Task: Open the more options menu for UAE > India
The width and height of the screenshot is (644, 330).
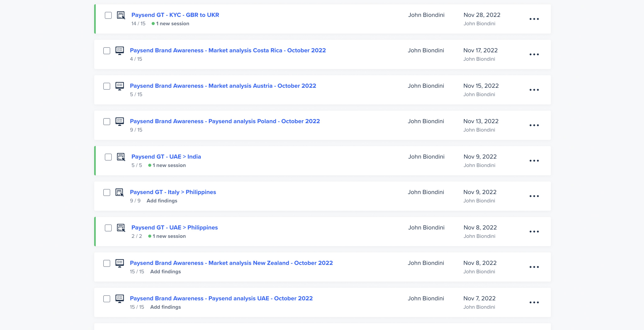Action: click(x=534, y=161)
